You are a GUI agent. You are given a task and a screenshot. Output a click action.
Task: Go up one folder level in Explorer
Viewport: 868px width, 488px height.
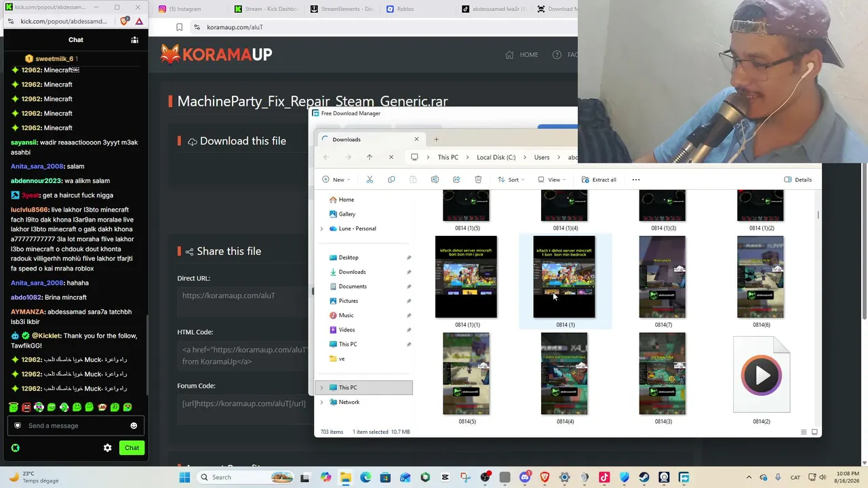click(370, 157)
